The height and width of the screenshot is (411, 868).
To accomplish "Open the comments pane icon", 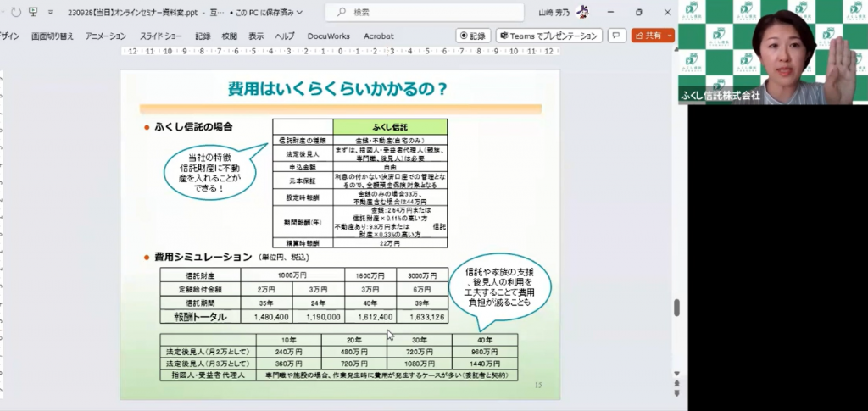I will tap(616, 36).
